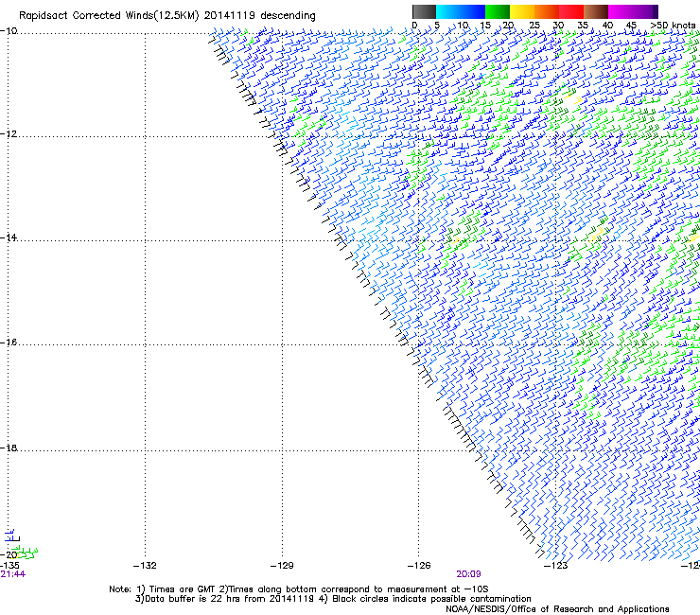Click the '-16' latitude axis label

9,343
